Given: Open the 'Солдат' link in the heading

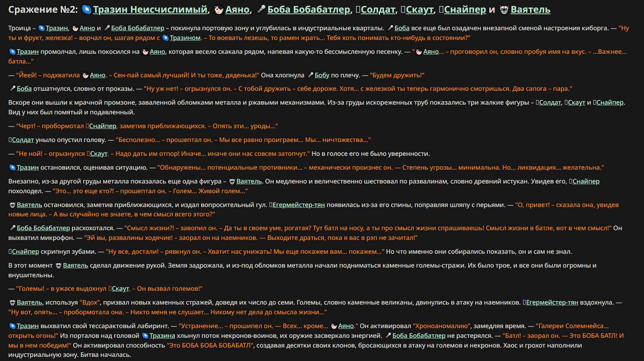Looking at the screenshot, I should [378, 9].
